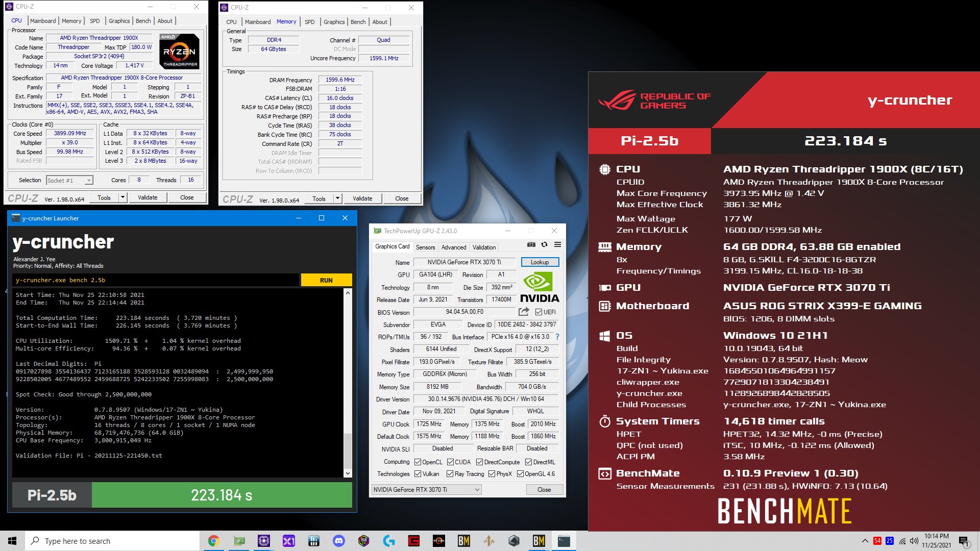Toggle the PhysX checkbox
This screenshot has height=551, width=980.
click(492, 474)
